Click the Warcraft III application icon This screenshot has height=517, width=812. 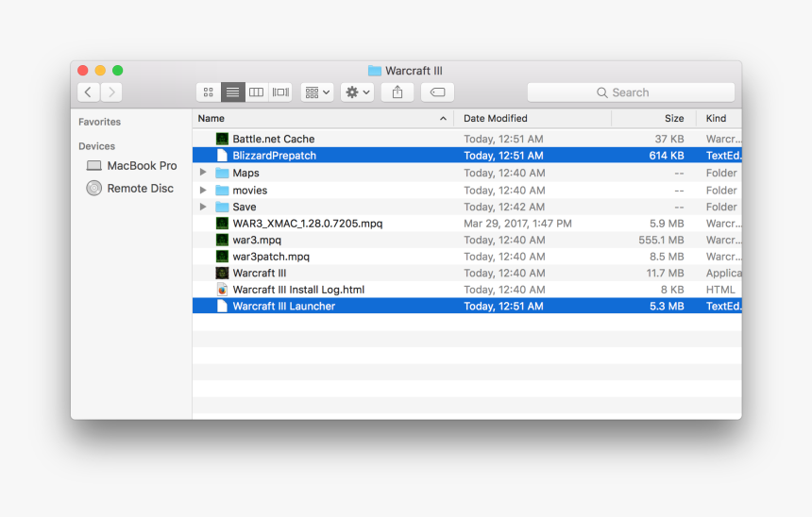click(222, 273)
